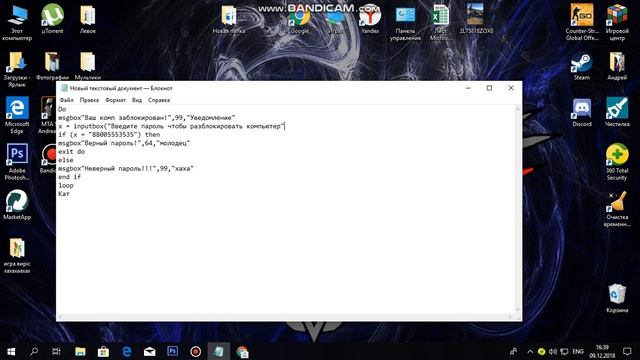Switch to Bandicam recorder on the taskbar

196,351
